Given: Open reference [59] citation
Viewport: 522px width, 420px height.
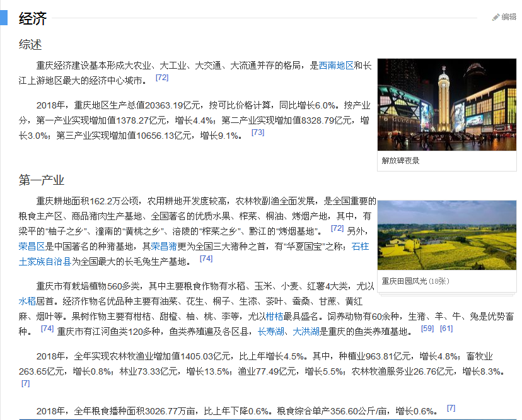Looking at the screenshot, I should click(427, 329).
